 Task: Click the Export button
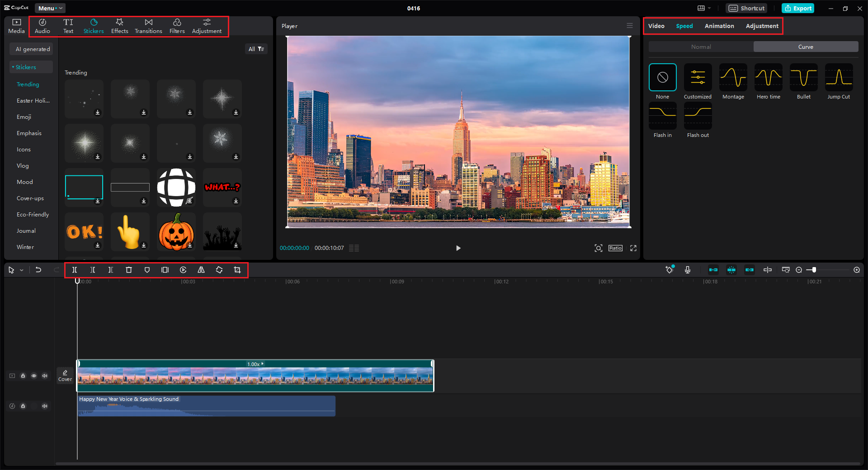798,8
